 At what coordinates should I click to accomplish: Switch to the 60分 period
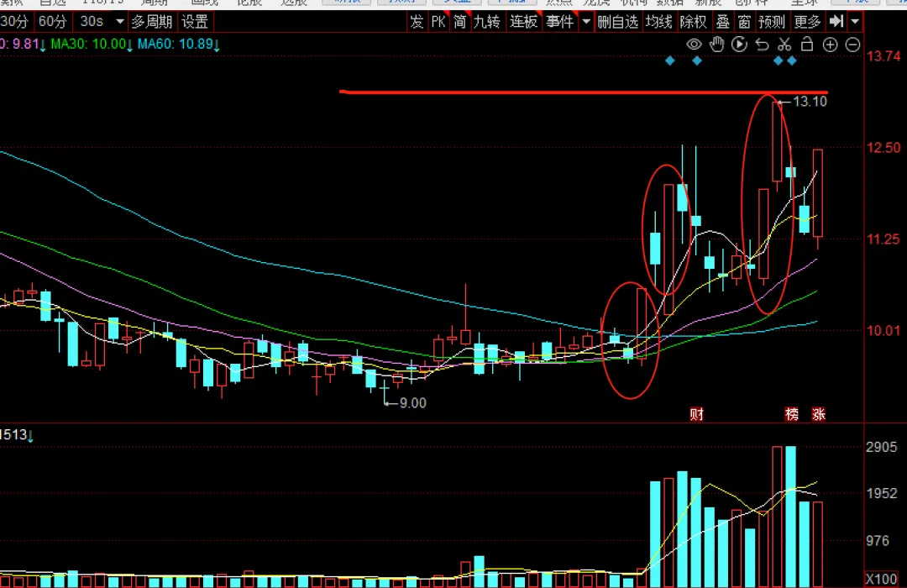(53, 22)
